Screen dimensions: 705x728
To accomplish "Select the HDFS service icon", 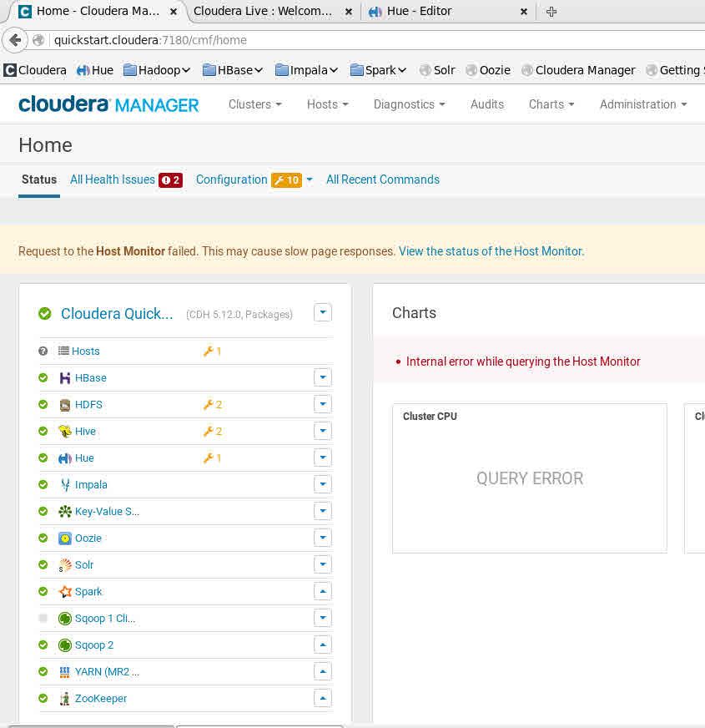I will (x=64, y=404).
